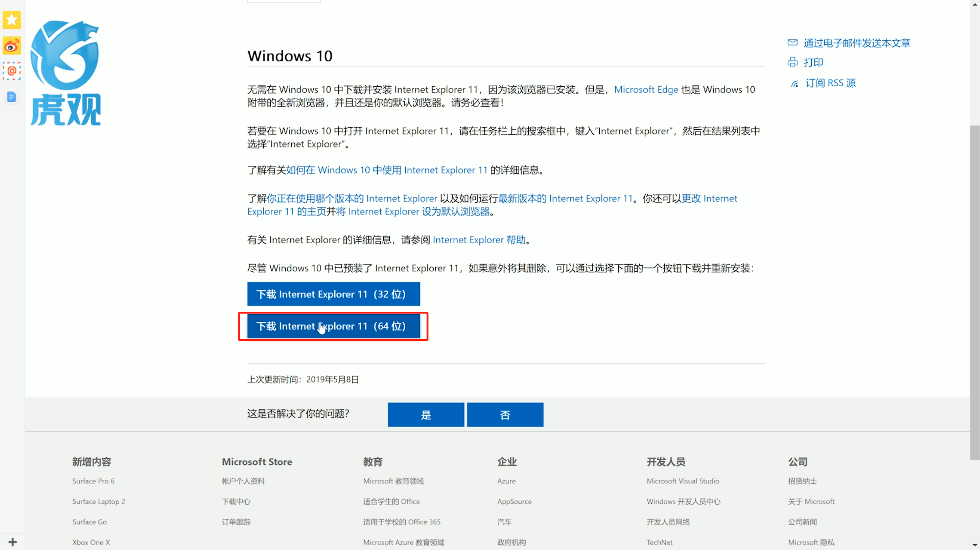
Task: Open the Internet Explorer 帮助 link
Action: pos(479,240)
